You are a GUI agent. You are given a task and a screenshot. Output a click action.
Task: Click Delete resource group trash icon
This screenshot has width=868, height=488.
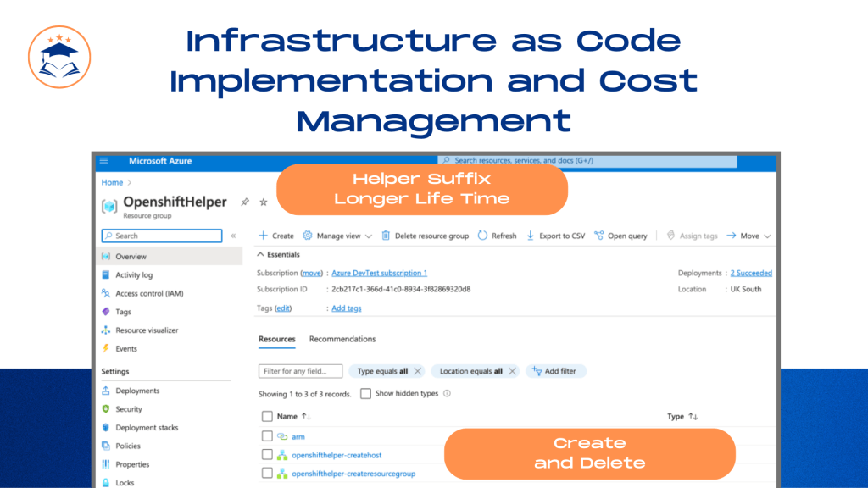point(386,236)
